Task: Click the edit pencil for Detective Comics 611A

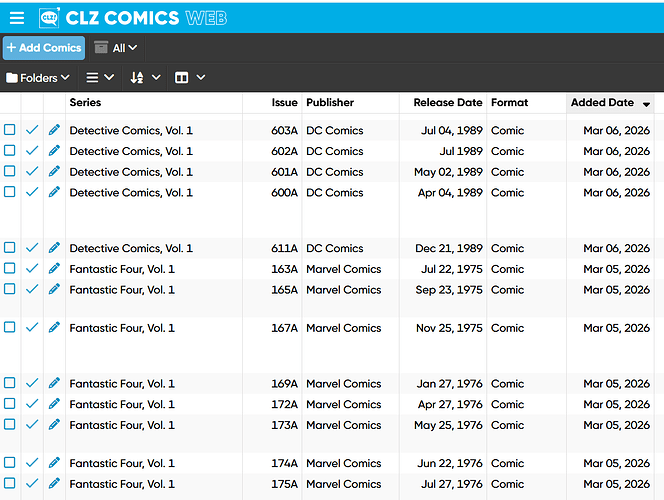Action: coord(54,247)
